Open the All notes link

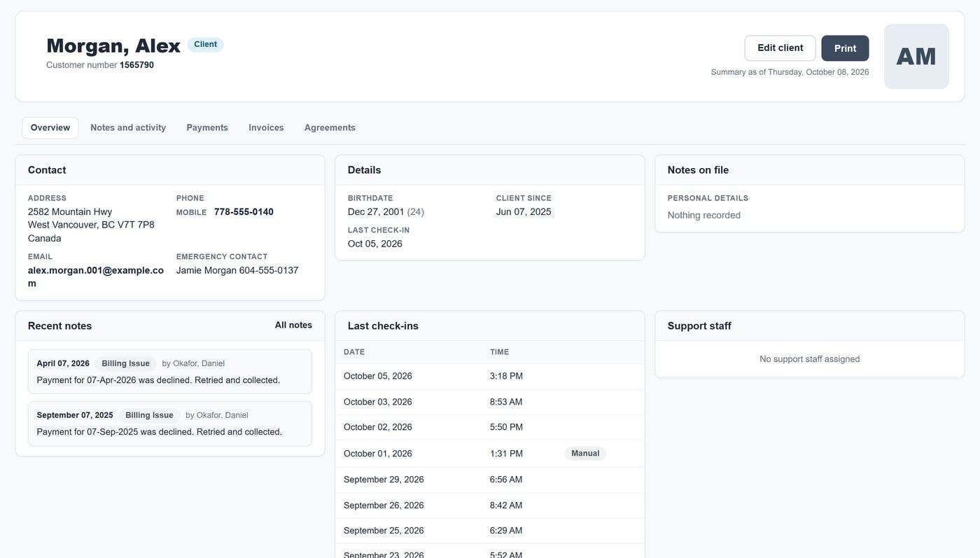[x=293, y=325]
